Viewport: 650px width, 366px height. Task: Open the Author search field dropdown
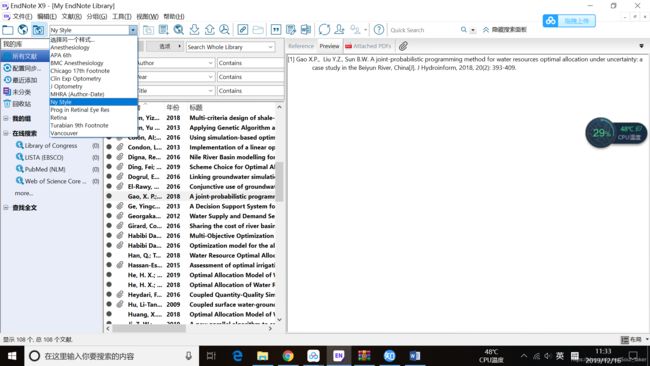tap(210, 63)
